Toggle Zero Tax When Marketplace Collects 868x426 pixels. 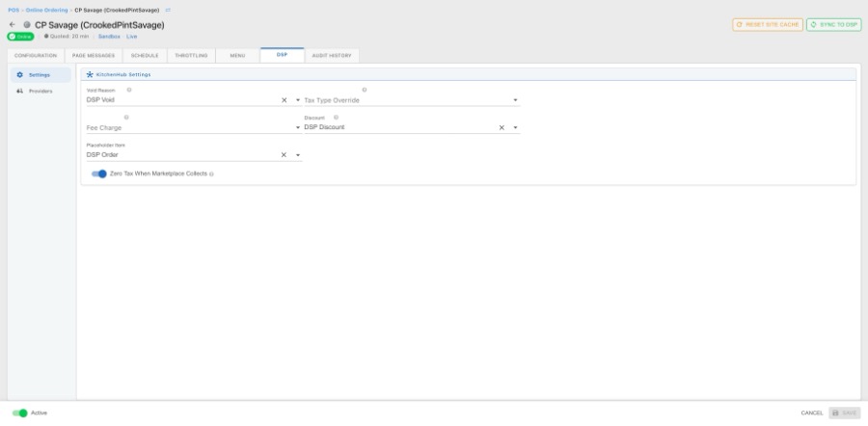tap(98, 173)
